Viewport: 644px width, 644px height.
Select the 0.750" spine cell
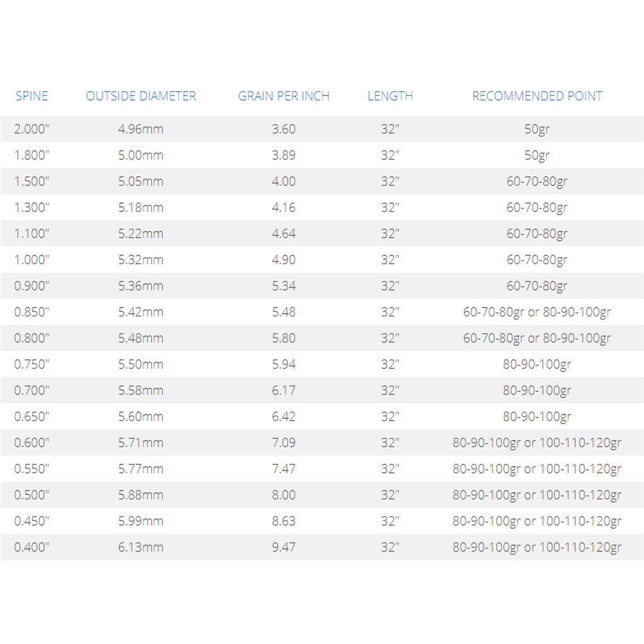31,364
